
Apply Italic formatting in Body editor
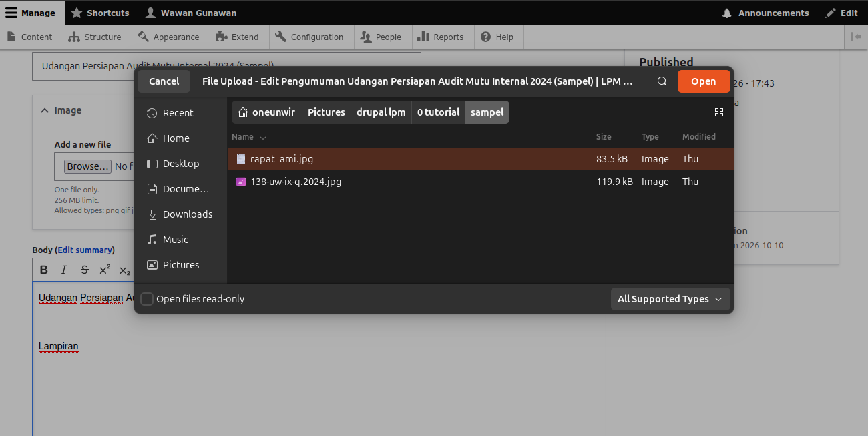64,270
